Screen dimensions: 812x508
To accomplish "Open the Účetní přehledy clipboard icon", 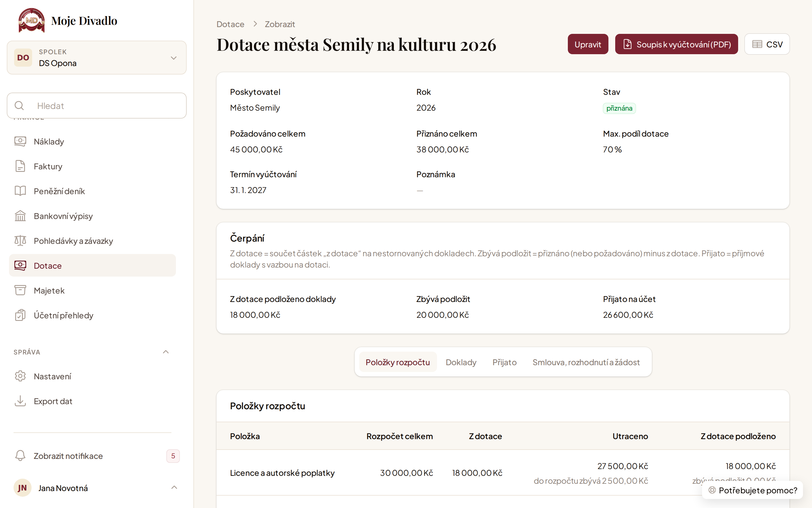I will point(20,316).
